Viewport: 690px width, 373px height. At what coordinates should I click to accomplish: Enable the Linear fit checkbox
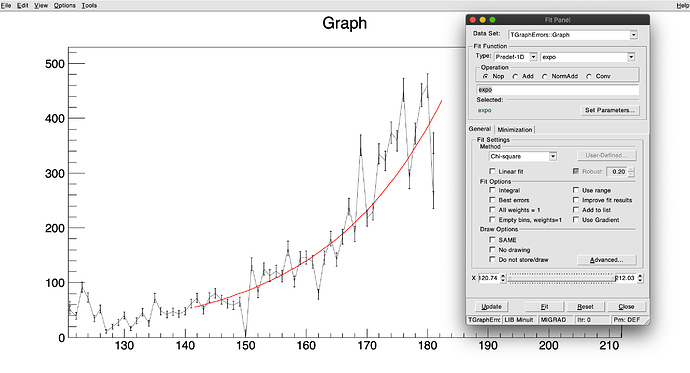click(492, 171)
